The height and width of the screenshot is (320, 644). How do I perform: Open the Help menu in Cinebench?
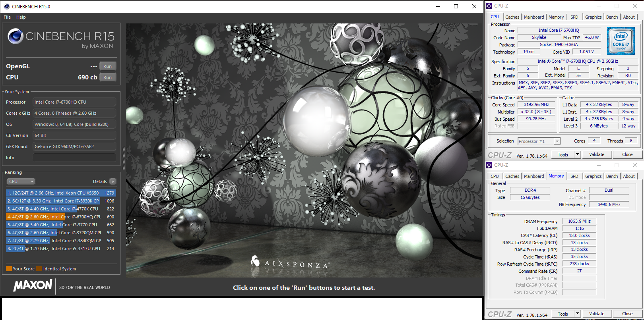(x=21, y=17)
